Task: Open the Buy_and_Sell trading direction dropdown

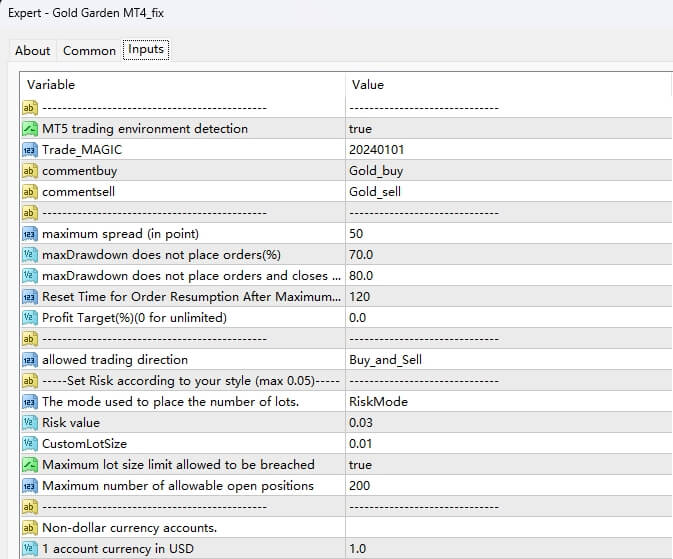Action: click(x=385, y=359)
